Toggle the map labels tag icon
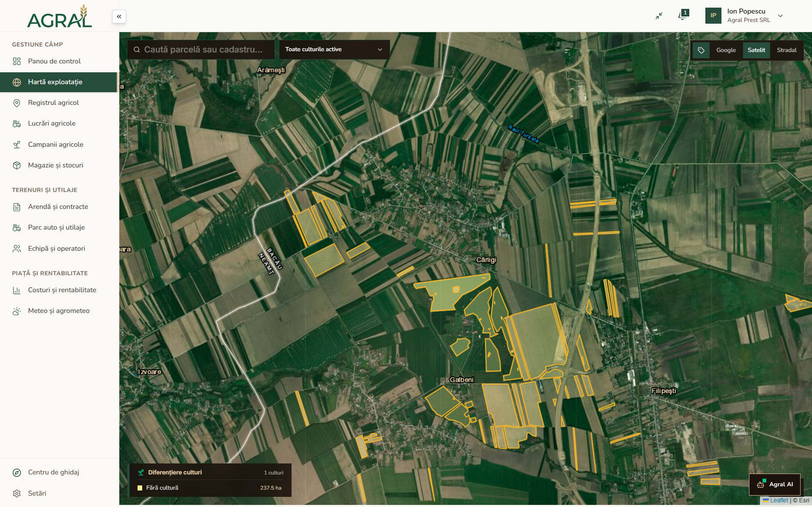 (x=701, y=50)
